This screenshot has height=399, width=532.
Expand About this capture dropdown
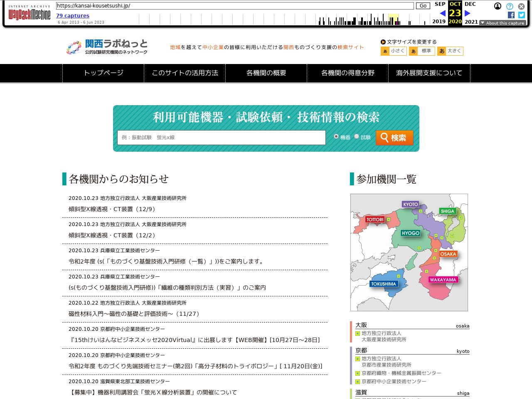502,23
